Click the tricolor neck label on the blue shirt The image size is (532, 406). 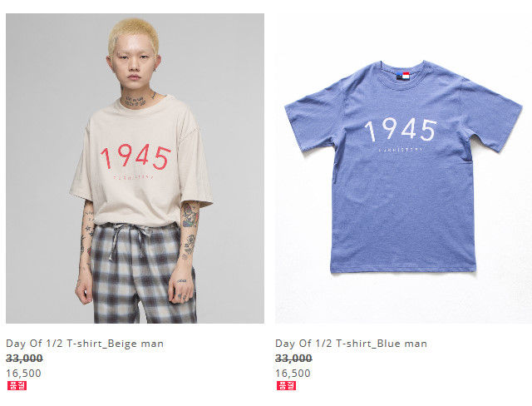coord(403,76)
